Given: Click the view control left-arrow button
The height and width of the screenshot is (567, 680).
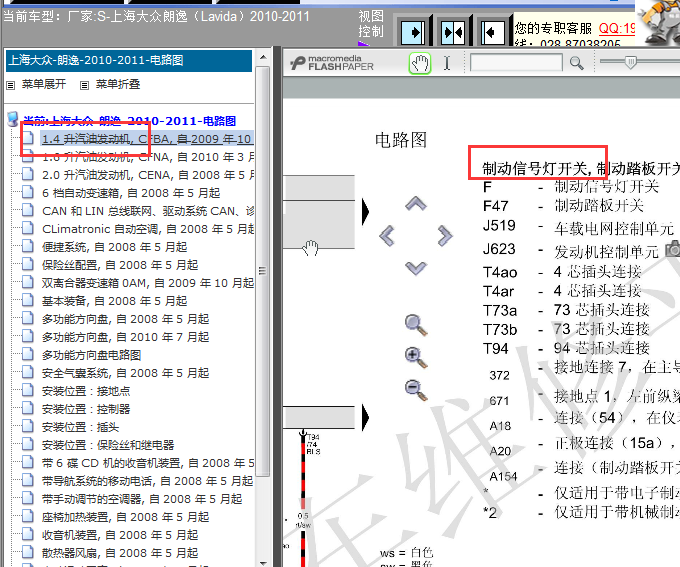Looking at the screenshot, I should coord(493,33).
